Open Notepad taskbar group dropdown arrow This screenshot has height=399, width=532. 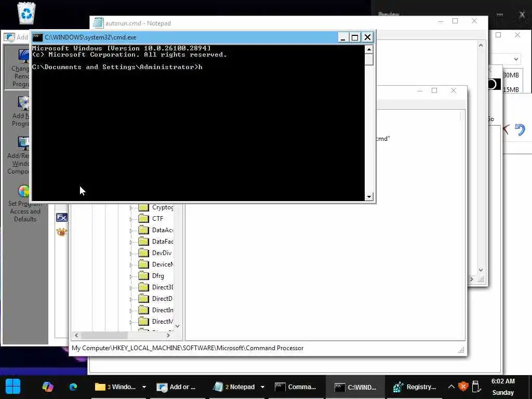[262, 387]
